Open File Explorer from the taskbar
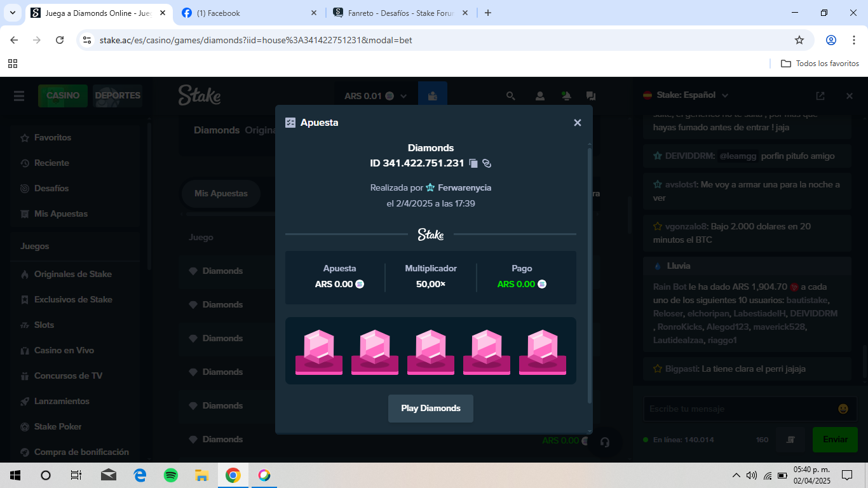 (201, 475)
